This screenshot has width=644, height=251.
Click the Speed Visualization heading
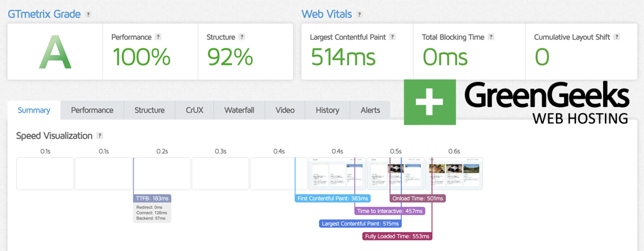pyautogui.click(x=54, y=136)
